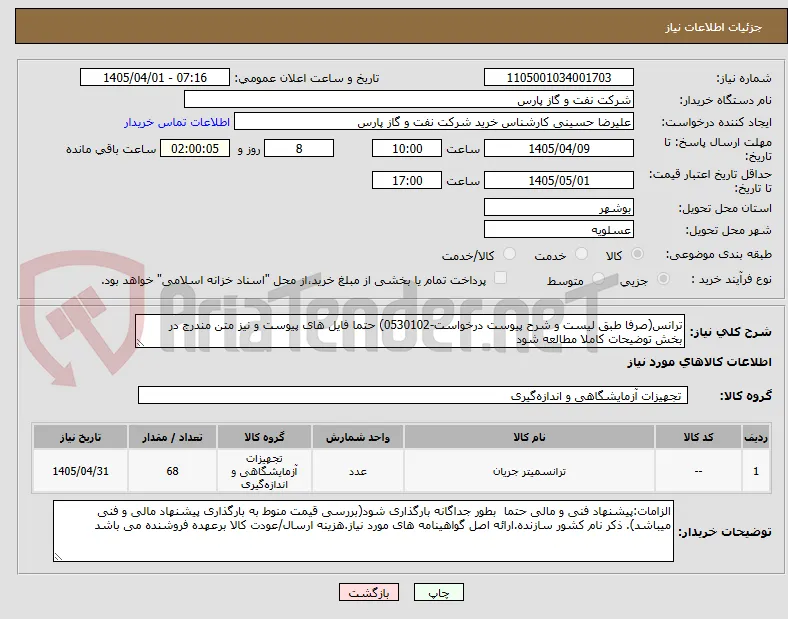The height and width of the screenshot is (619, 788).
Task: Click the delivery province field بوشهر
Action: pos(559,208)
